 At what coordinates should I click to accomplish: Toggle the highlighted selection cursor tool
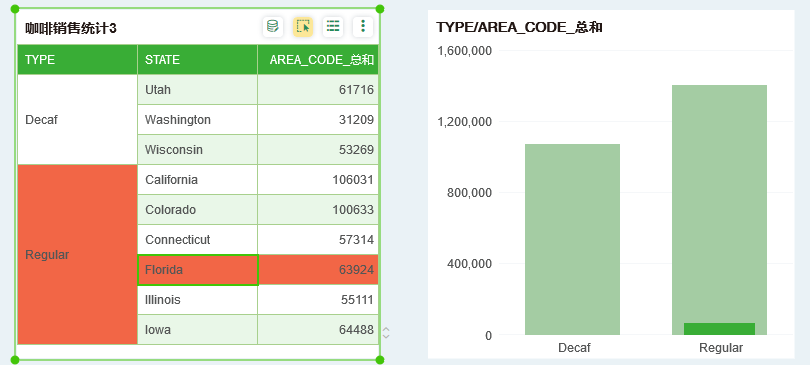tap(303, 26)
